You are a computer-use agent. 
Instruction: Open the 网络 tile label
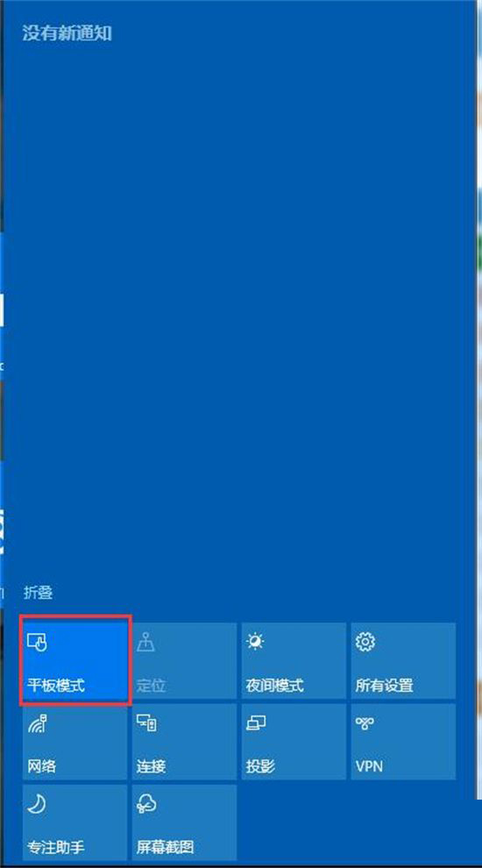click(x=41, y=766)
